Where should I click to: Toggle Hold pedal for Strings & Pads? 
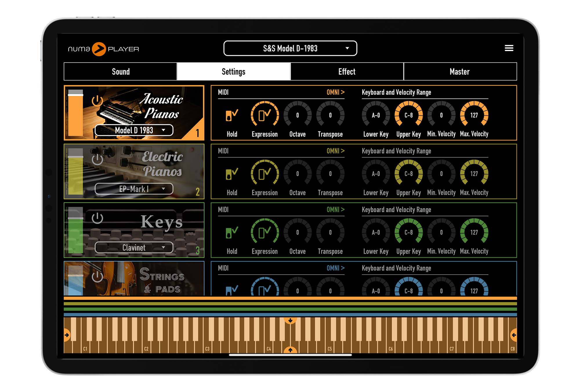click(x=232, y=290)
